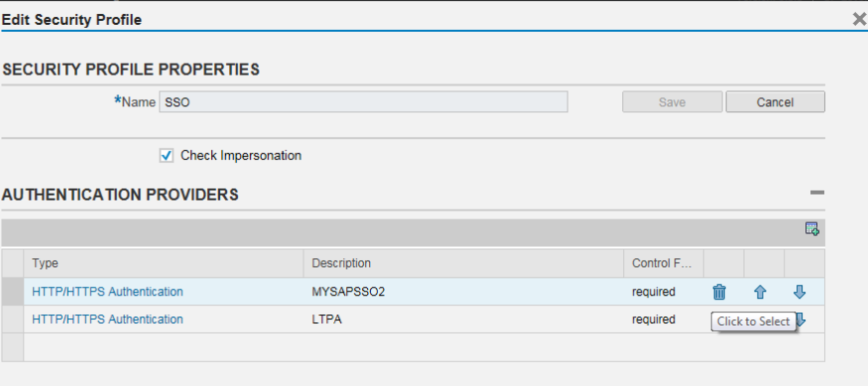Focus the Name field containing SSO
868x386 pixels.
coord(363,102)
